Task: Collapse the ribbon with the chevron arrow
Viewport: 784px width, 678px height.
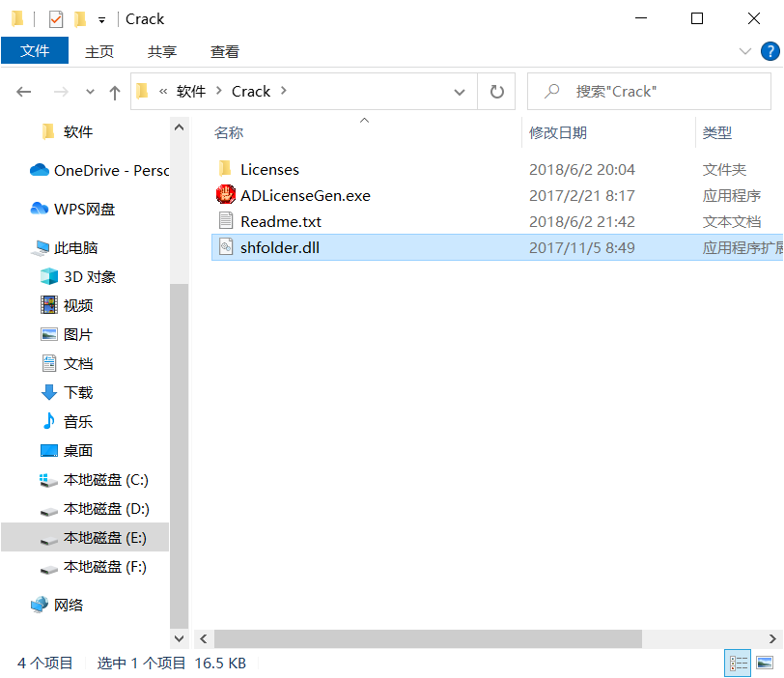Action: point(745,51)
